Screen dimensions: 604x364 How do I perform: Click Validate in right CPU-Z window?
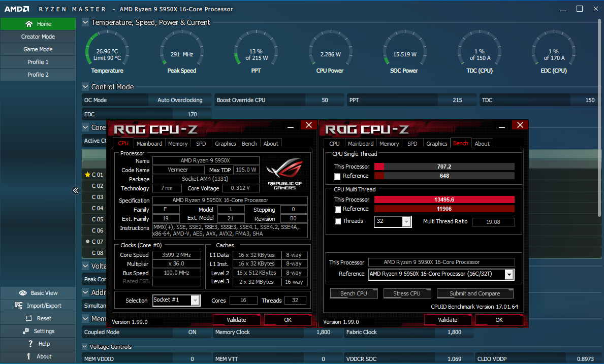(x=448, y=320)
